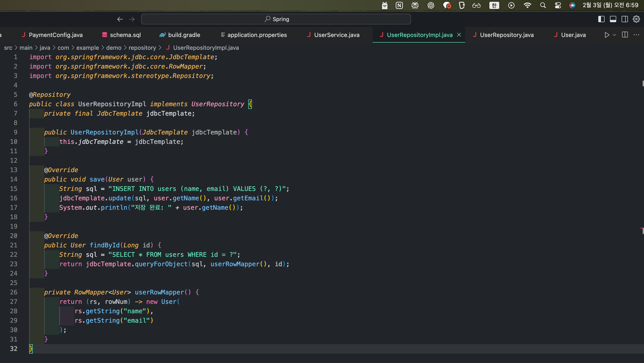
Task: Close the UserRepositoryImpl.java tab
Action: click(x=459, y=35)
